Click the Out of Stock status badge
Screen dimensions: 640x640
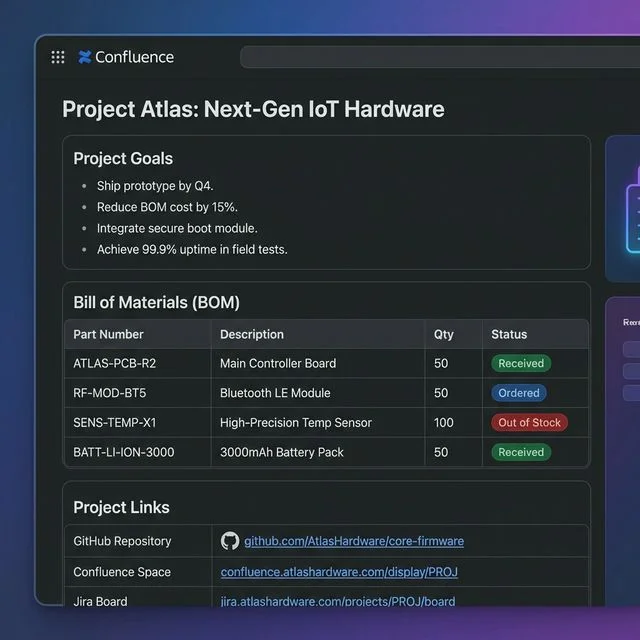coord(529,422)
